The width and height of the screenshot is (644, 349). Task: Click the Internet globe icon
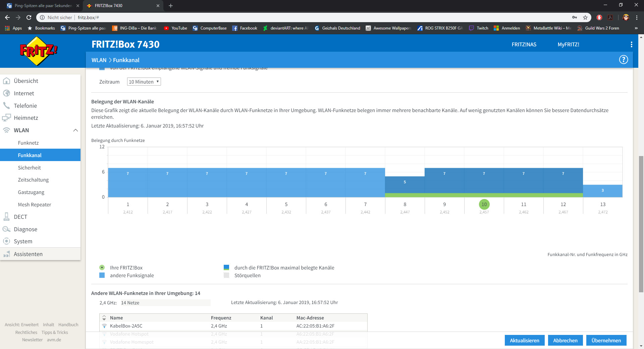[x=6, y=93]
